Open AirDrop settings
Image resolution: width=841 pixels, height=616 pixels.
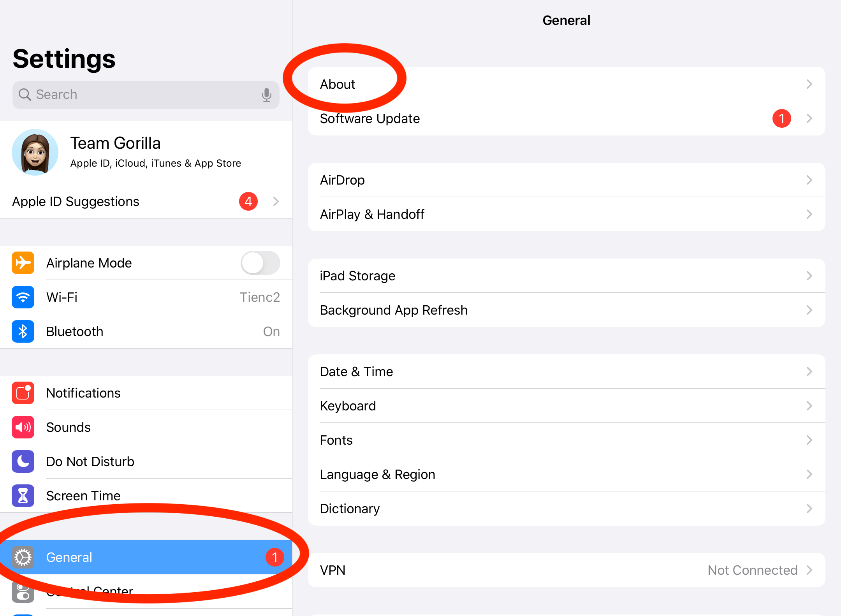567,180
